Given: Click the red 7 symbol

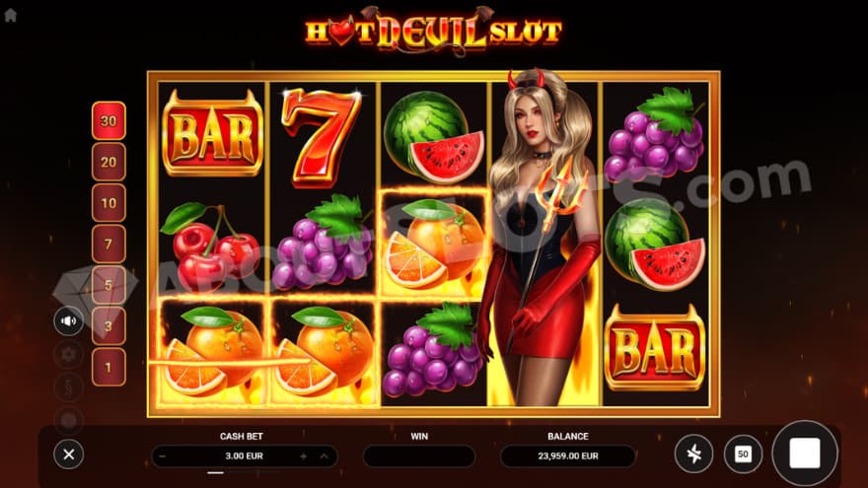Looking at the screenshot, I should (322, 136).
